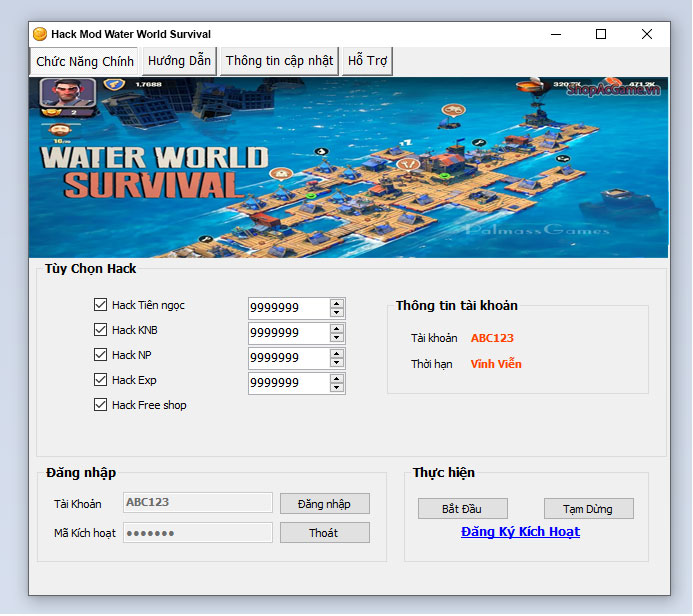693x616 pixels.
Task: Select the Hỗ Trợ tab
Action: pos(367,61)
